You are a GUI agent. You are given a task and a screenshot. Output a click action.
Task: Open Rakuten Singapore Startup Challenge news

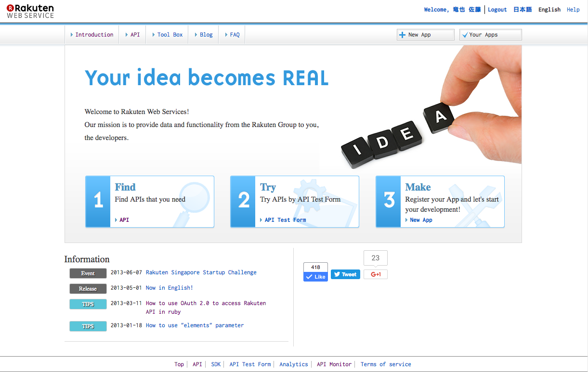coord(201,272)
